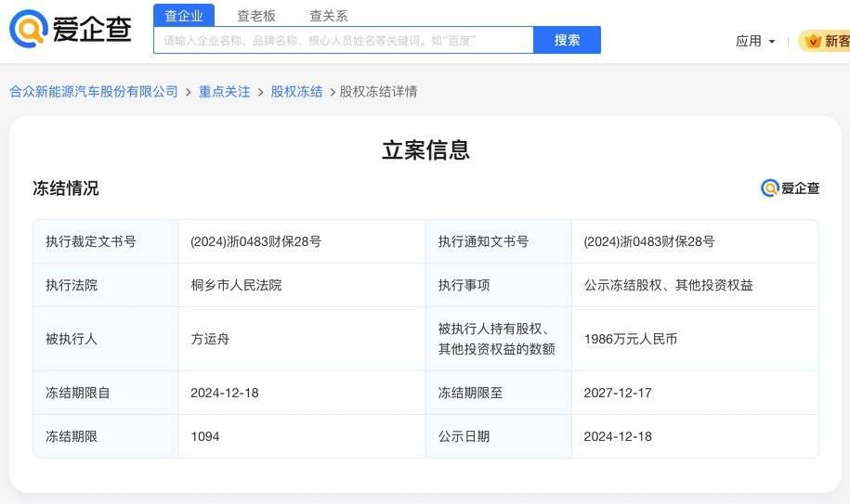Click the 股权冻结详情 breadcrumb text
The image size is (850, 504).
point(378,91)
